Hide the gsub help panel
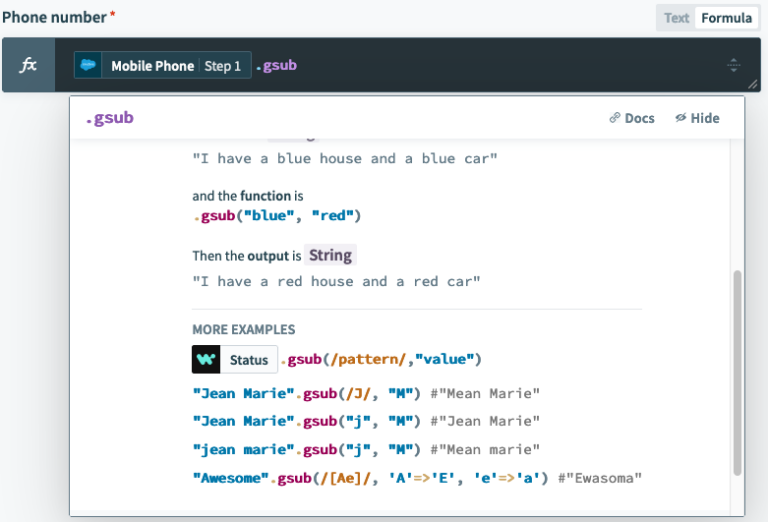The image size is (768, 522). coord(697,118)
